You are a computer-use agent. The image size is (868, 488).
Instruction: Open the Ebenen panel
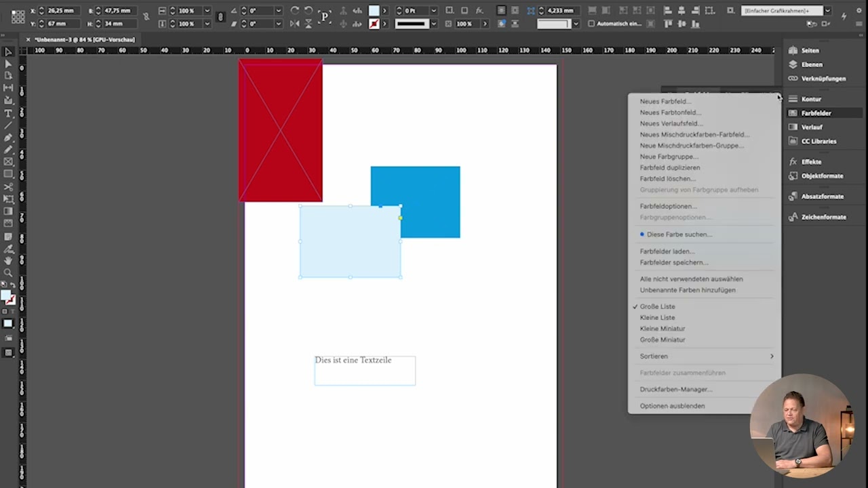[x=812, y=64]
